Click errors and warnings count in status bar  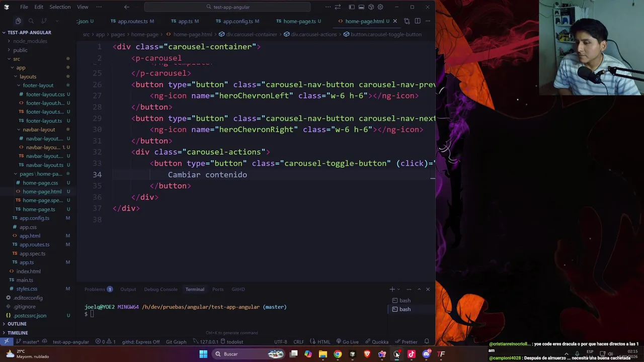coord(106,342)
